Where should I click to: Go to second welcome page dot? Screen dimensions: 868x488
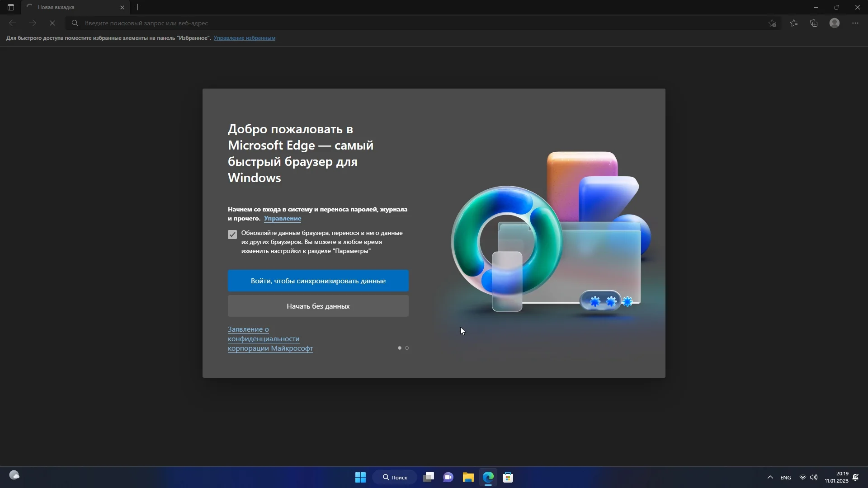click(x=407, y=348)
